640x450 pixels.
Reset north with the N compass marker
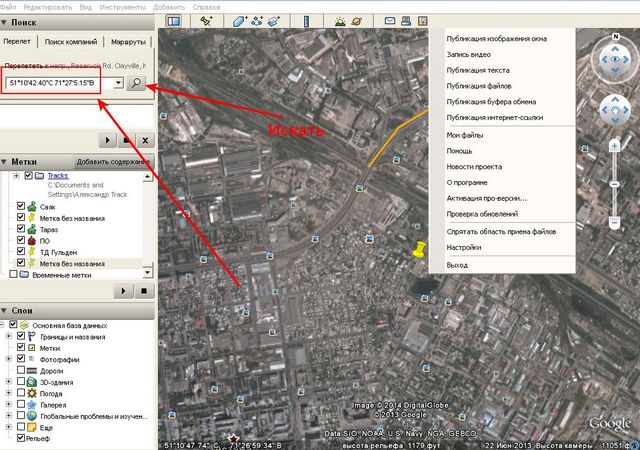point(616,37)
